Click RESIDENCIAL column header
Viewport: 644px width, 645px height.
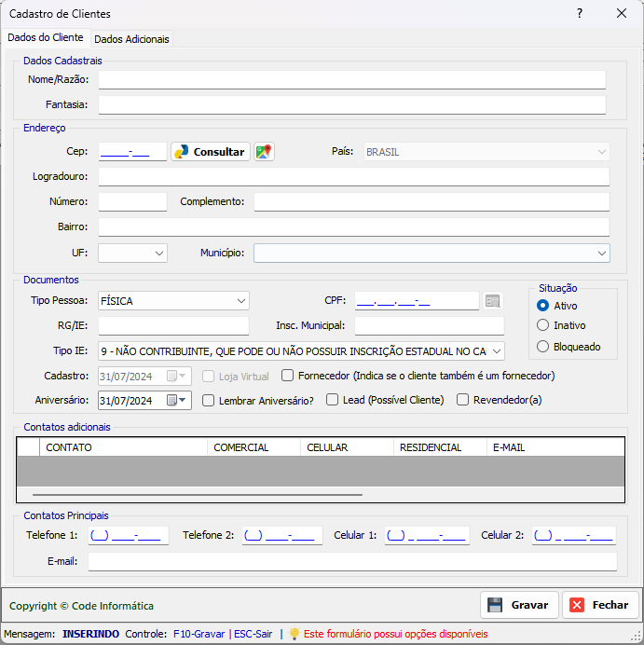coord(440,447)
